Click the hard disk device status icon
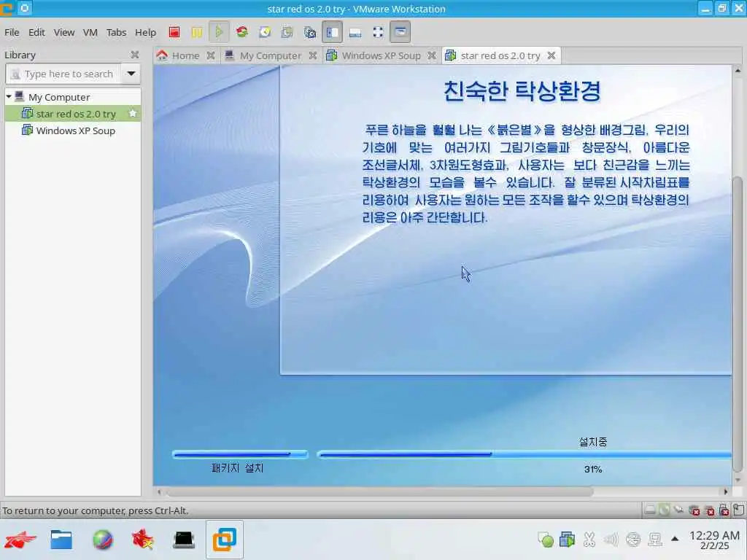 (x=650, y=510)
